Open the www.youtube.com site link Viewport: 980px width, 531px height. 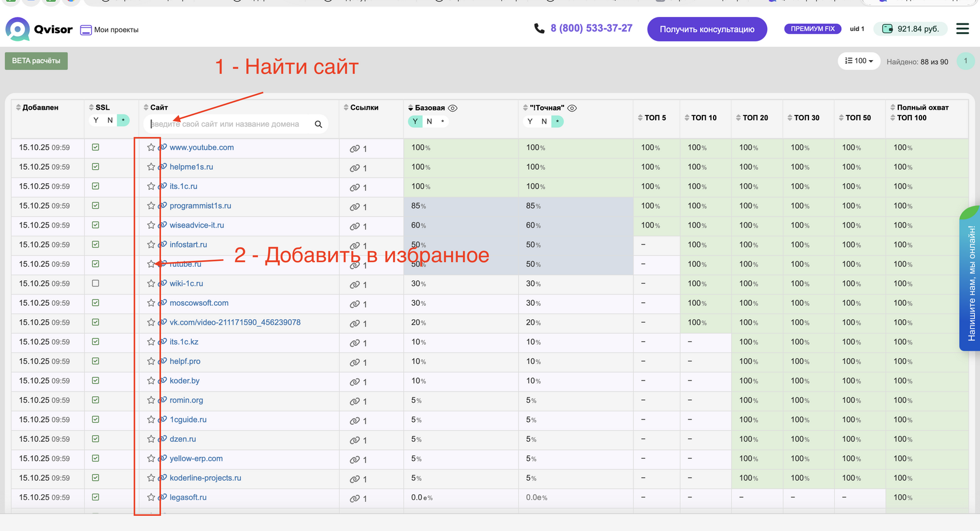(x=202, y=148)
